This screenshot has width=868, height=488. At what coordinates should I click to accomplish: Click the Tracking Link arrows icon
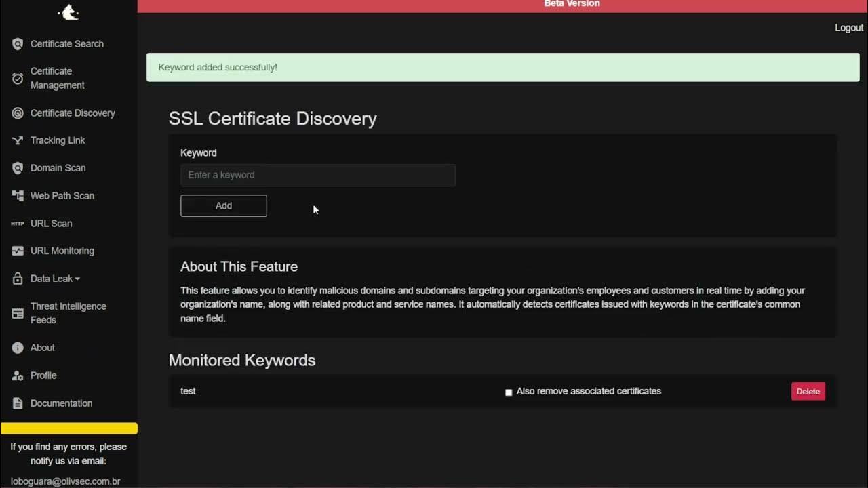[18, 140]
